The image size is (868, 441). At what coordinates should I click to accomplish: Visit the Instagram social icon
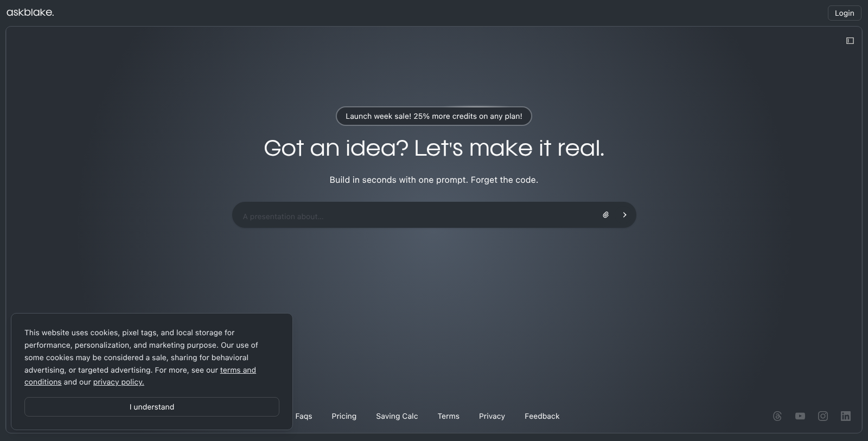[x=823, y=416]
